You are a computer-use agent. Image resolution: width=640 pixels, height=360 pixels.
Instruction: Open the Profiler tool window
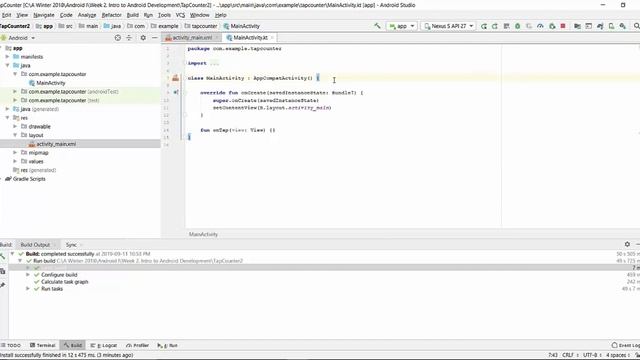tap(138, 345)
